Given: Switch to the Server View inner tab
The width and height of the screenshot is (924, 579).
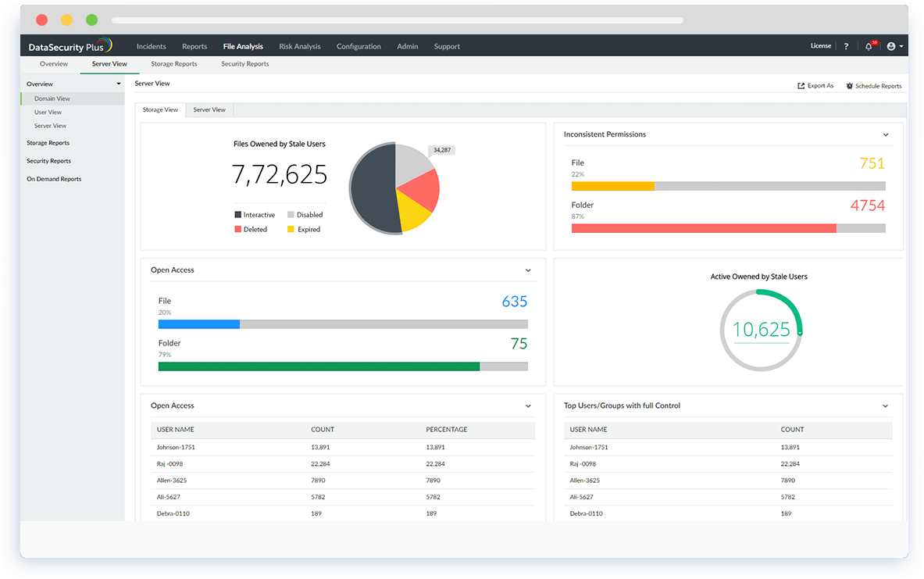Looking at the screenshot, I should 209,110.
